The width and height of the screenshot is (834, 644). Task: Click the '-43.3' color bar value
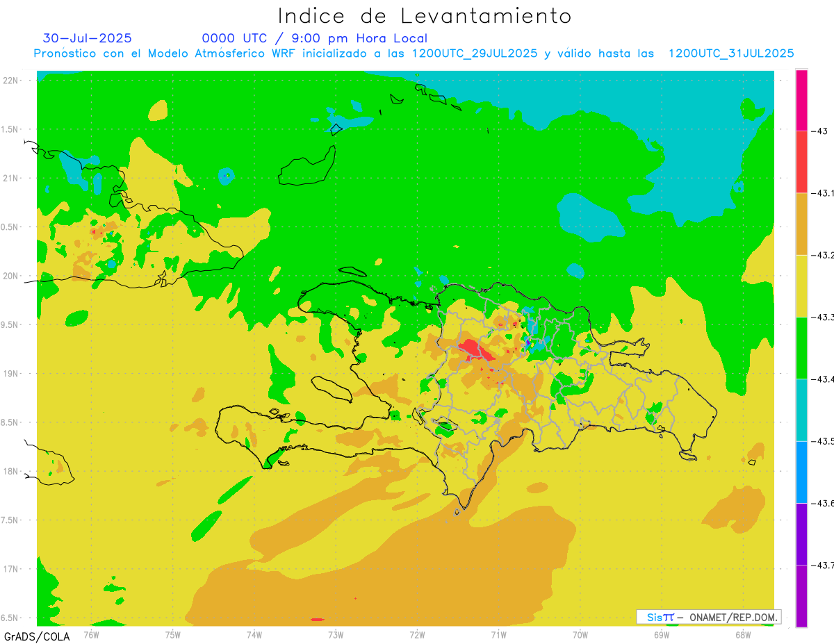point(824,317)
